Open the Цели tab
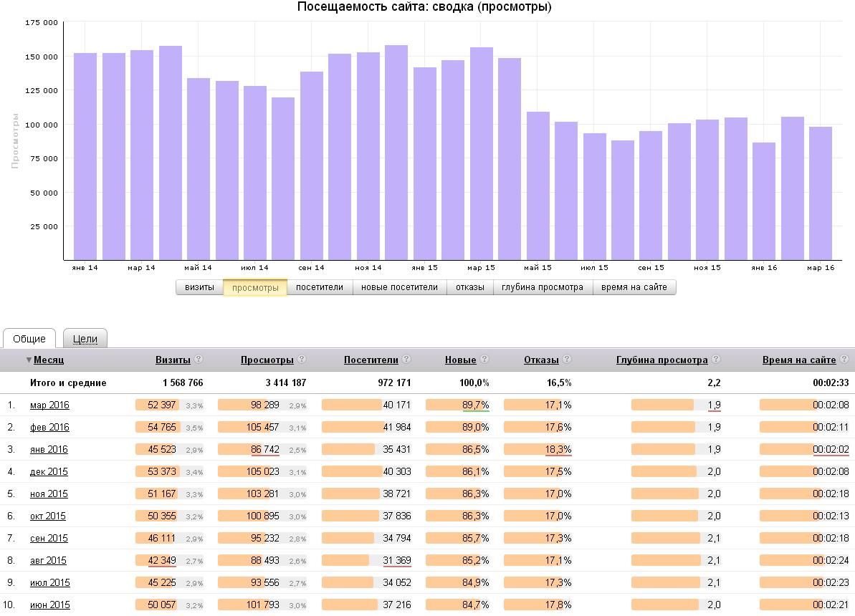The width and height of the screenshot is (855, 616). [85, 339]
